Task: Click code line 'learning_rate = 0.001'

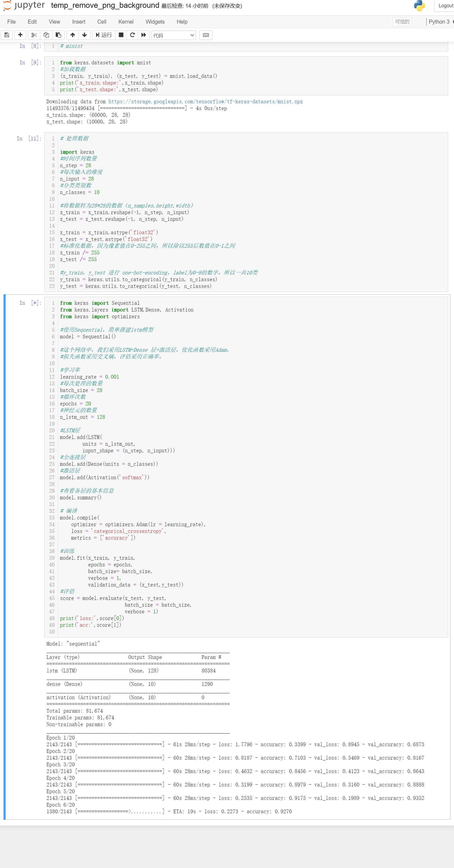Action: click(89, 377)
